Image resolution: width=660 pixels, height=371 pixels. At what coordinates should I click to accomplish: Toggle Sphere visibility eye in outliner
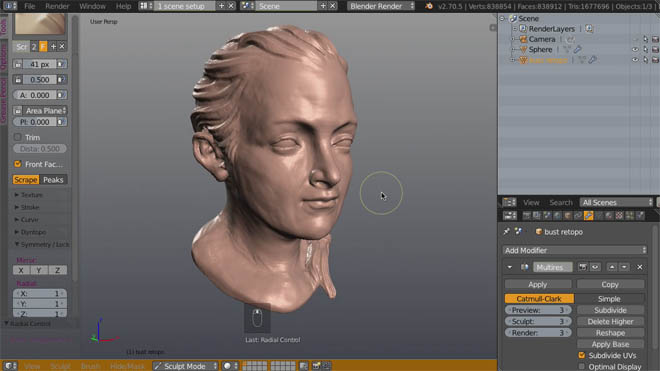click(635, 50)
